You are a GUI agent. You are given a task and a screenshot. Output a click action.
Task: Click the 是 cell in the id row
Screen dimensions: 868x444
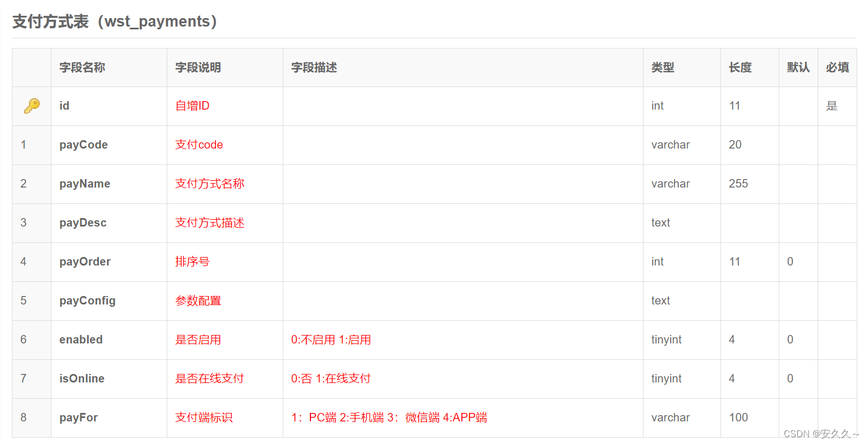pos(831,106)
